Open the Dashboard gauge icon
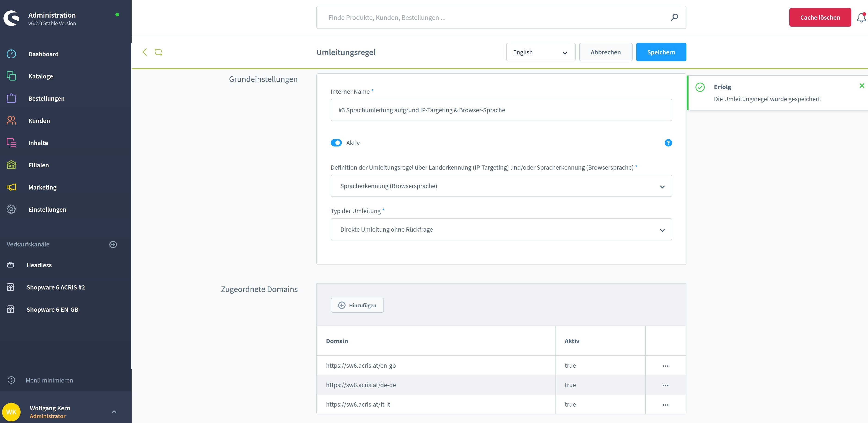This screenshot has width=868, height=423. 11,54
